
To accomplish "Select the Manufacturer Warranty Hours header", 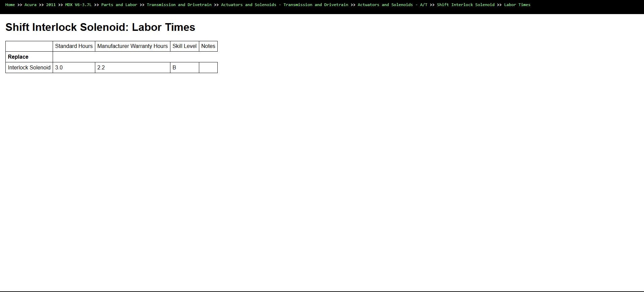I will [x=132, y=46].
